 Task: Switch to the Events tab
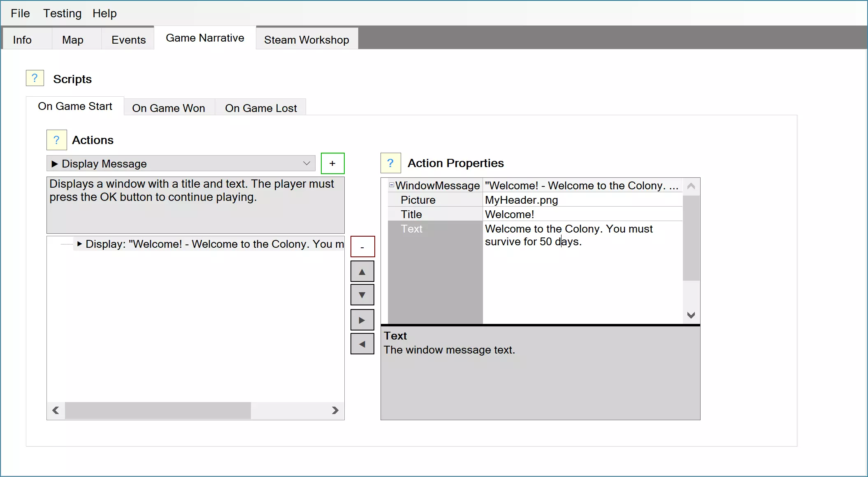128,40
